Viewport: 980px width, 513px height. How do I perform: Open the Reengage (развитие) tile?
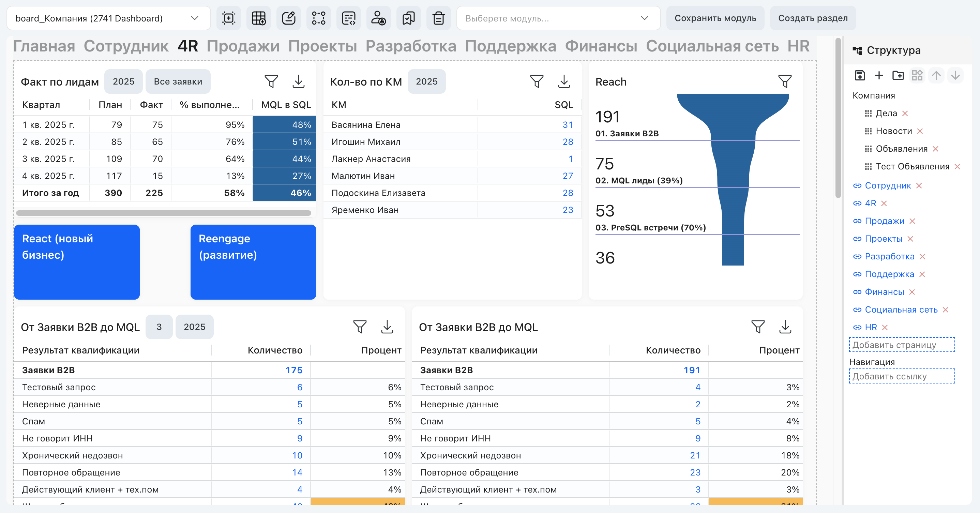[x=253, y=262]
